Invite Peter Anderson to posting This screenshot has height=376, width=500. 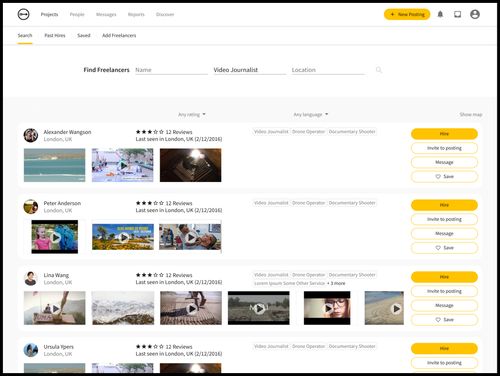(444, 219)
